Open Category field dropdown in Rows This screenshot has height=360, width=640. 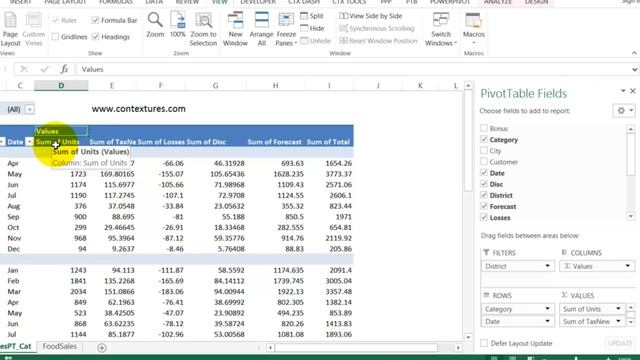point(547,309)
